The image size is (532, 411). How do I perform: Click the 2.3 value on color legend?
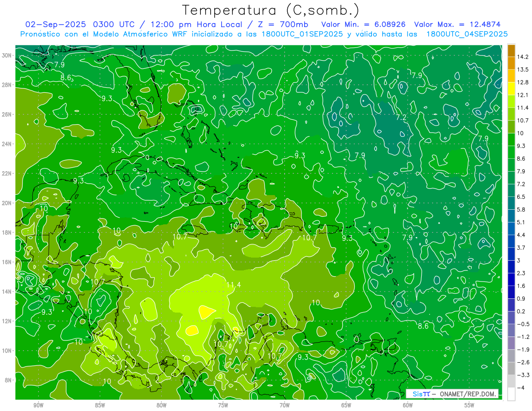tap(521, 273)
